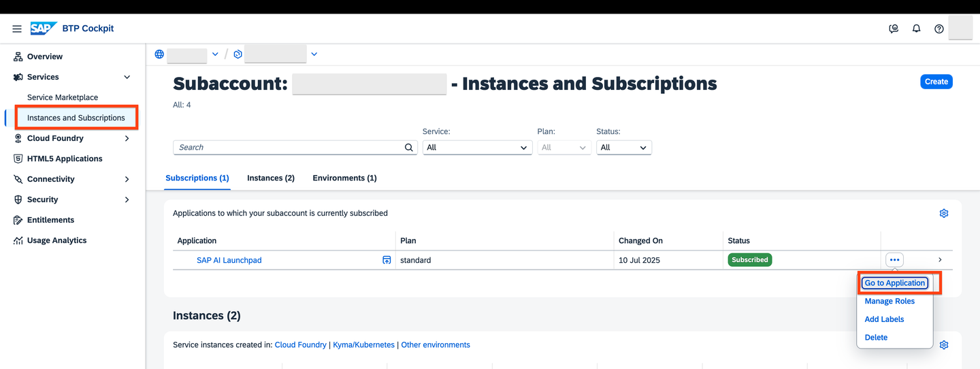Switch to the Subscriptions (1) tab
This screenshot has height=369, width=980.
pyautogui.click(x=197, y=178)
